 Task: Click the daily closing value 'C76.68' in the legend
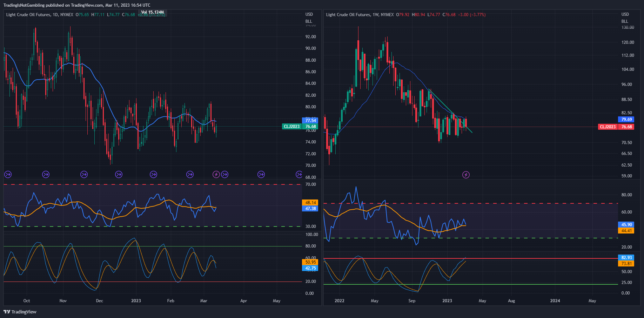click(128, 15)
